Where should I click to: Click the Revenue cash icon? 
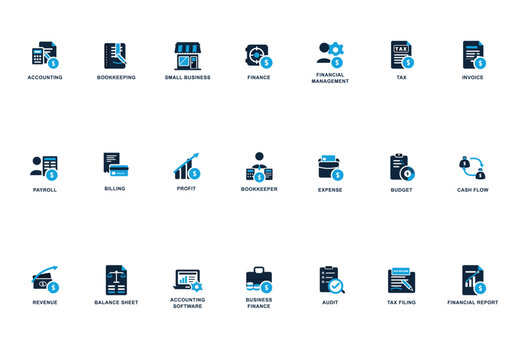coord(45,279)
